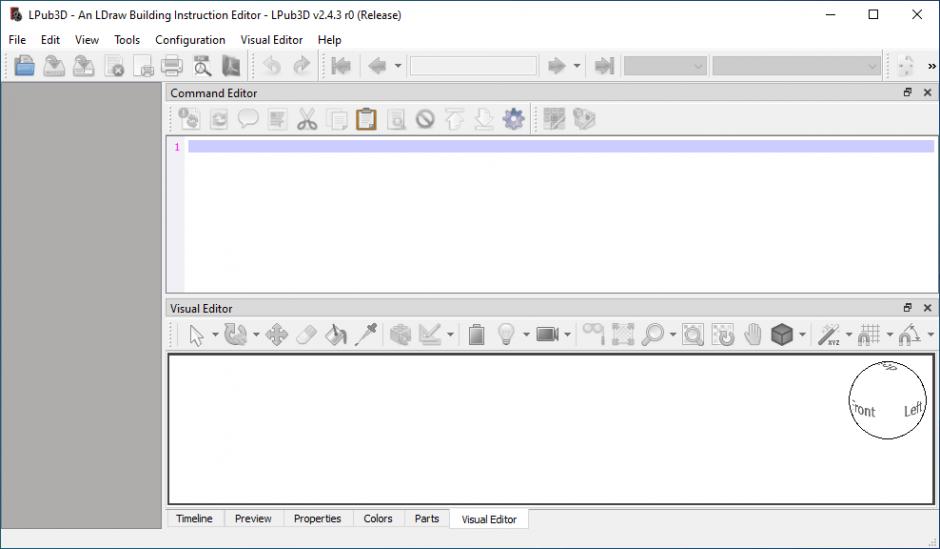Screen dimensions: 940x549
Task: Click the comment speech-bubble icon in Command Editor
Action: coord(248,119)
